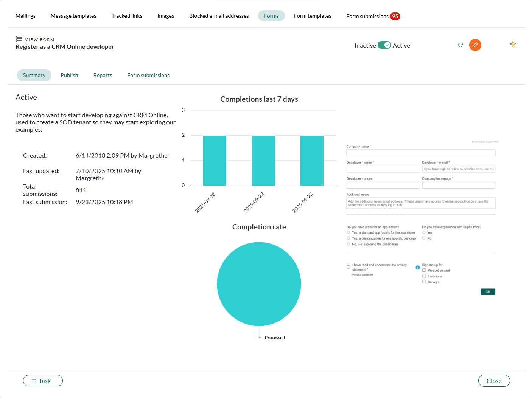Go to Form templates in top navigation
Viewport: 532px width, 398px height.
[x=312, y=16]
